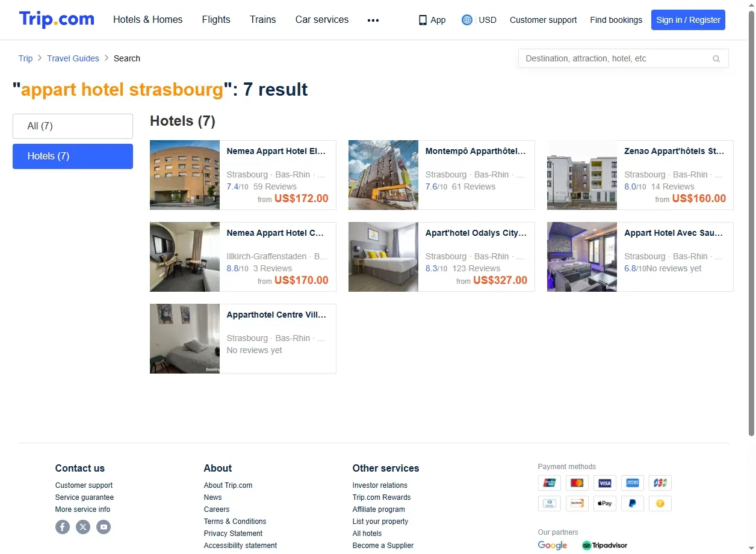Select the All (7) filter tab
Viewport: 756px width, 554px height.
[x=73, y=126]
